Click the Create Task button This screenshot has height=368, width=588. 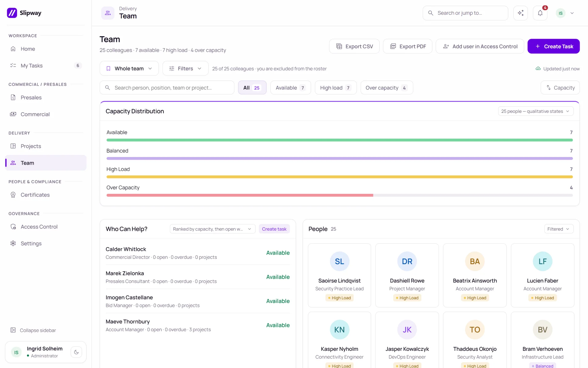pyautogui.click(x=553, y=46)
